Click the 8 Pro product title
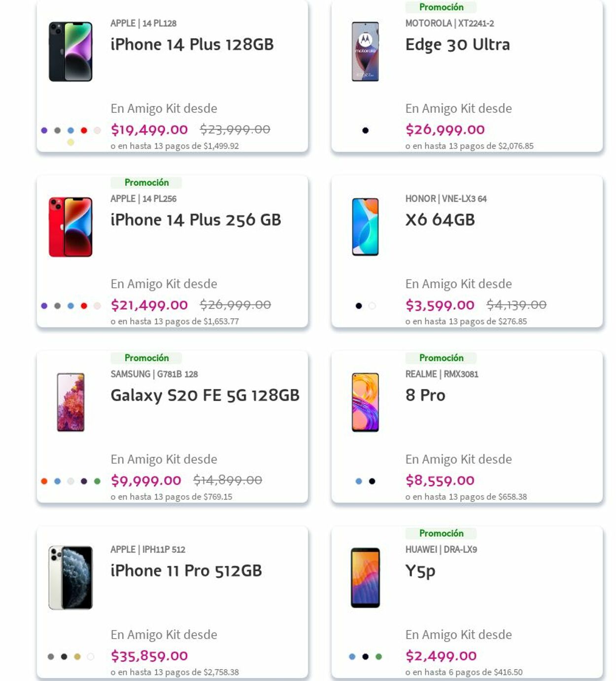Viewport: 616px width, 681px height. [x=425, y=395]
